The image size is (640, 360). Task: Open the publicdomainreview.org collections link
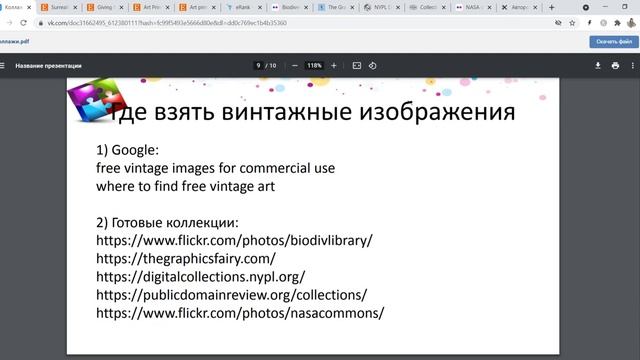tap(231, 295)
